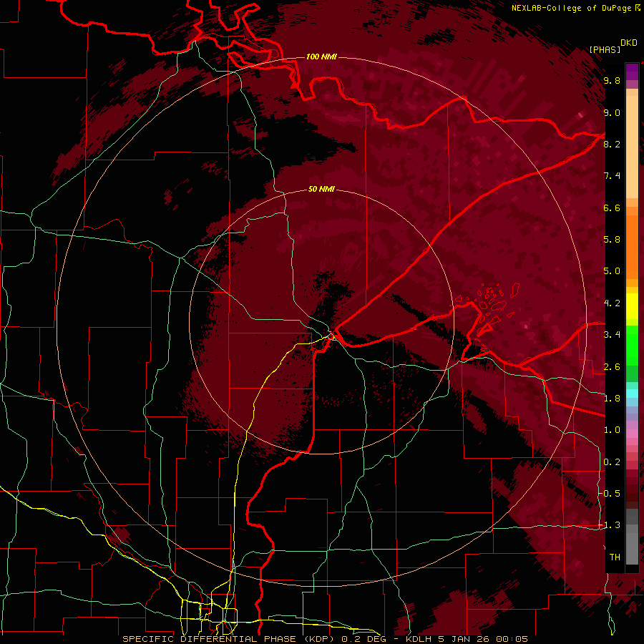Pick the 0.2 value on the legend
This screenshot has height=644, width=644.
pyautogui.click(x=612, y=462)
